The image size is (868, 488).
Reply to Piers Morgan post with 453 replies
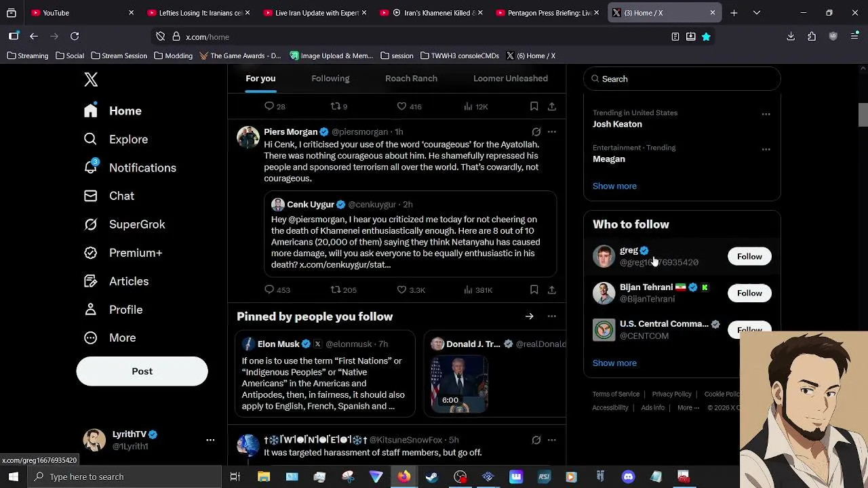pyautogui.click(x=277, y=290)
